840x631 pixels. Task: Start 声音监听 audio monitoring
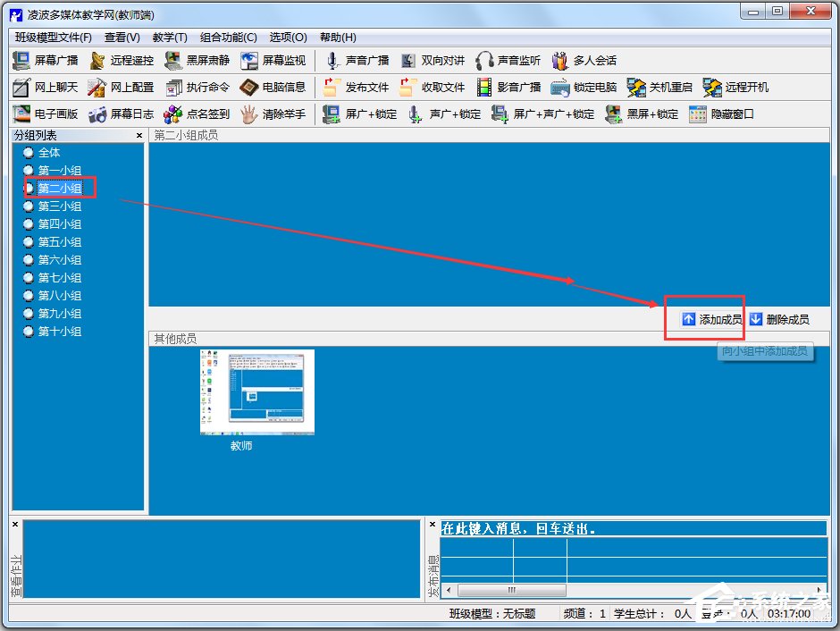click(x=508, y=61)
